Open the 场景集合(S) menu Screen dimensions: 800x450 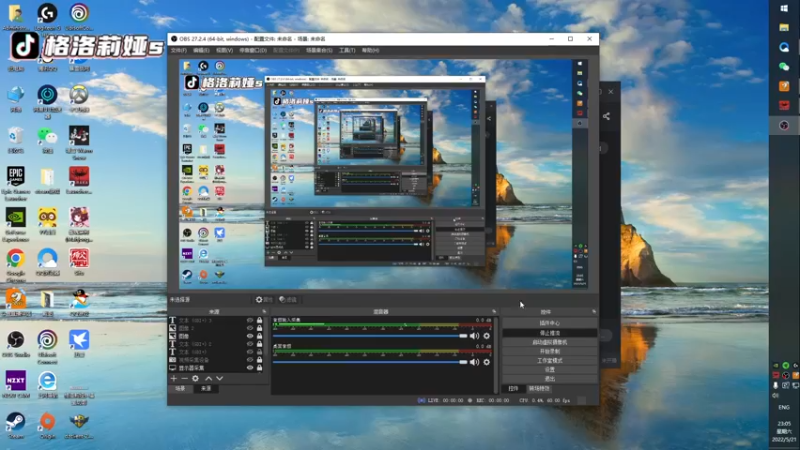319,51
